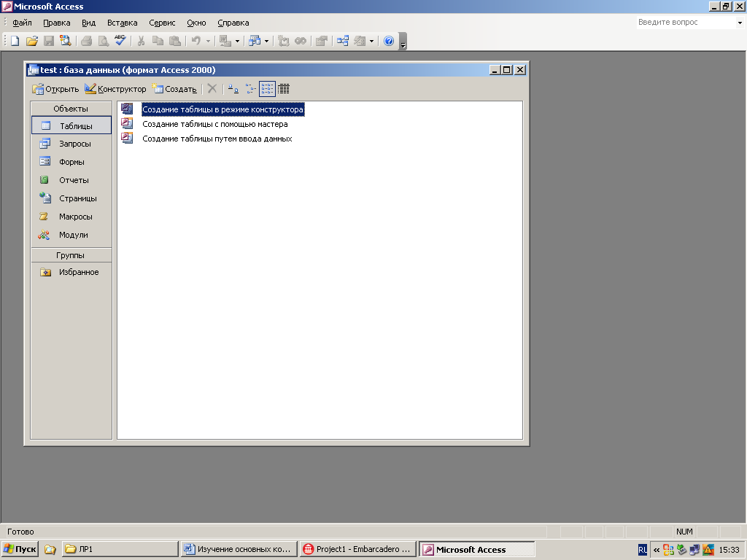This screenshot has height=560, width=747.
Task: Open the Undo dropdown arrow
Action: pyautogui.click(x=208, y=41)
